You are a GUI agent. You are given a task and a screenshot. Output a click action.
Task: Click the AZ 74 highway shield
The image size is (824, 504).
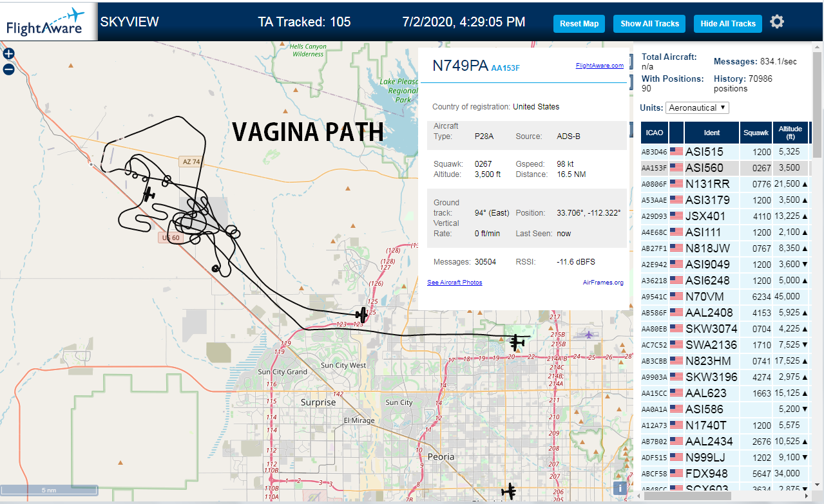click(191, 162)
